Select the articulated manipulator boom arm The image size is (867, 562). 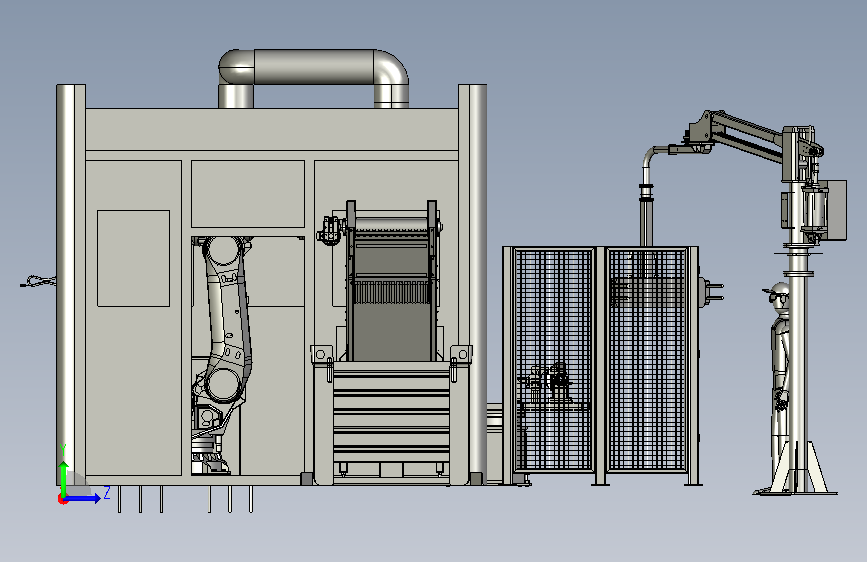[x=746, y=136]
